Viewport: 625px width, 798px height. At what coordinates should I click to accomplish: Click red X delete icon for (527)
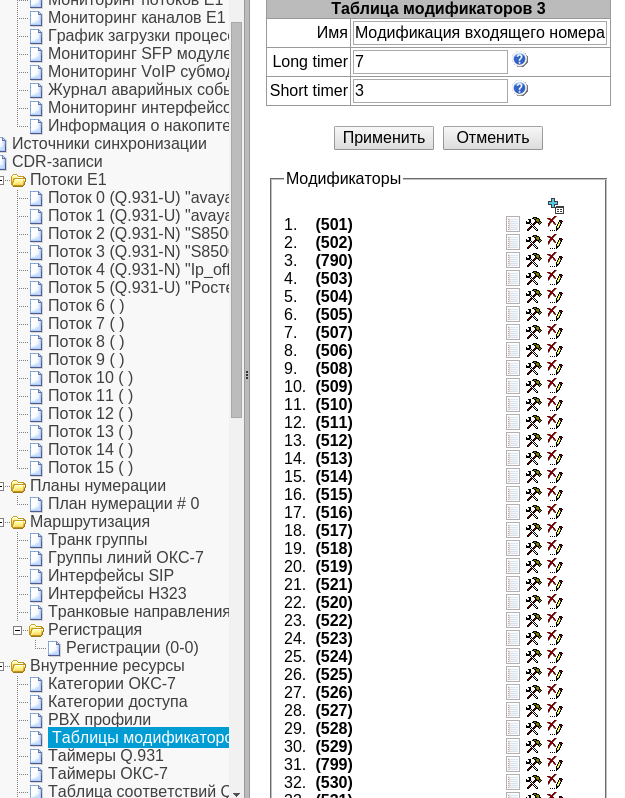pyautogui.click(x=555, y=710)
